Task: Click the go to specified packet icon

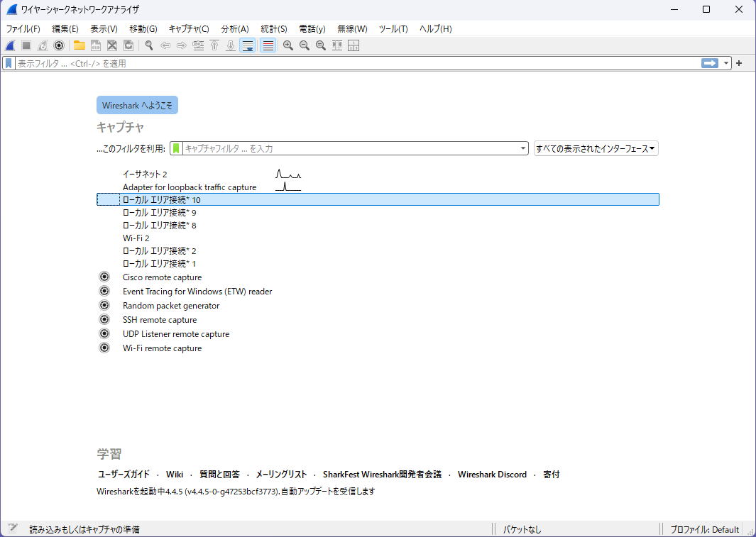Action: pos(198,45)
